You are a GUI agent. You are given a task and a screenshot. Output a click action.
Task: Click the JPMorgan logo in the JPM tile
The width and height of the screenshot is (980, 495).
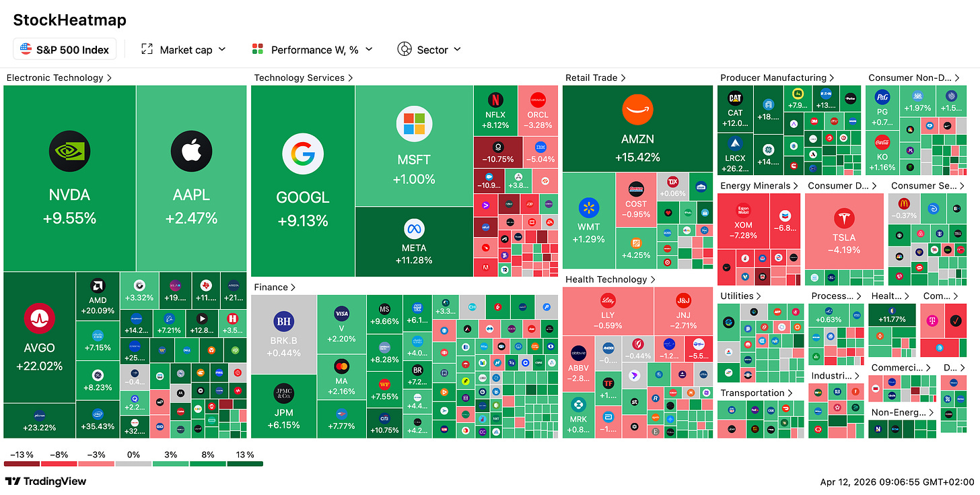click(283, 394)
